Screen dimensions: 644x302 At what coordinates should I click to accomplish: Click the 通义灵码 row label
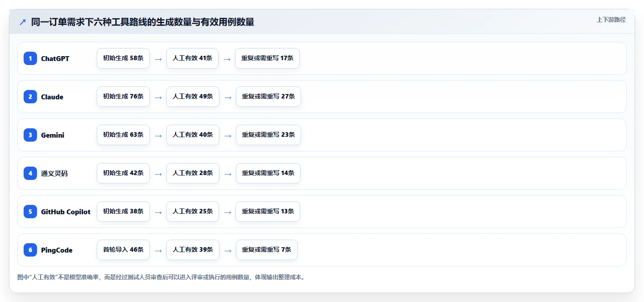coord(54,173)
